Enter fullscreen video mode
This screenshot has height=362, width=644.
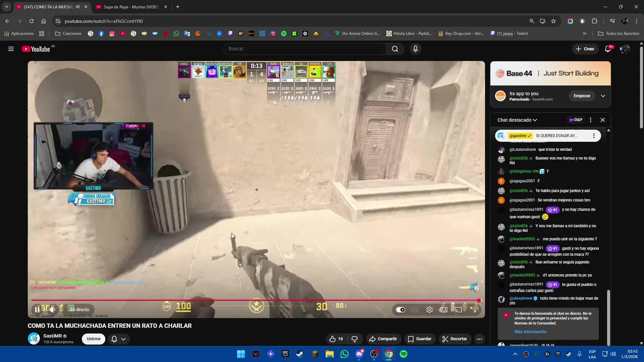(x=473, y=310)
